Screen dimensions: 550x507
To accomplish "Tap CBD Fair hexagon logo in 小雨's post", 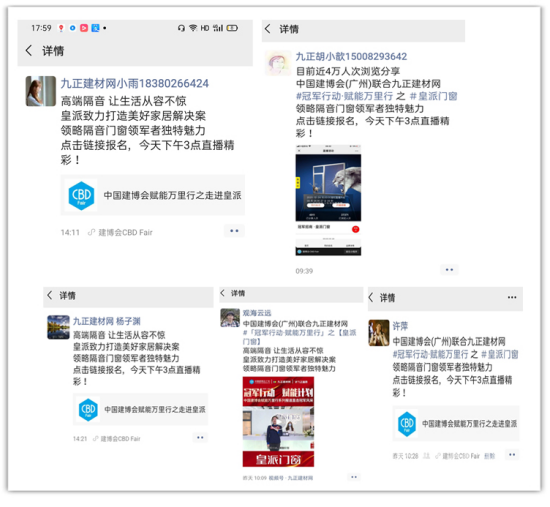I will (81, 195).
